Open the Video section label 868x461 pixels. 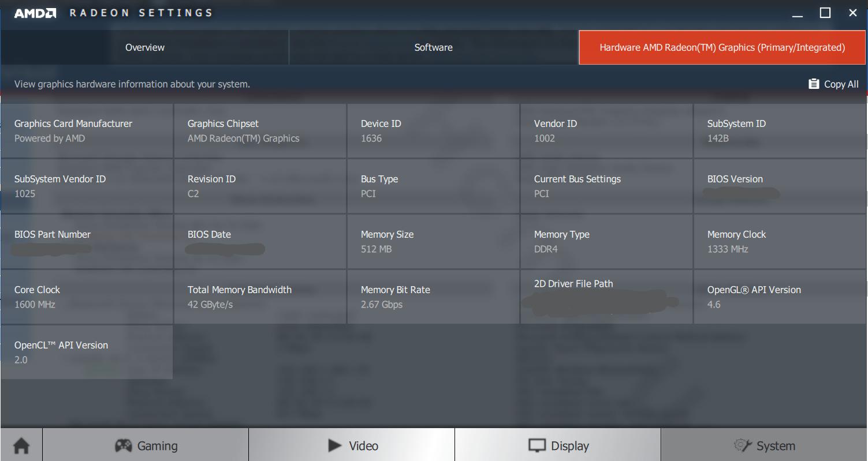click(x=364, y=446)
